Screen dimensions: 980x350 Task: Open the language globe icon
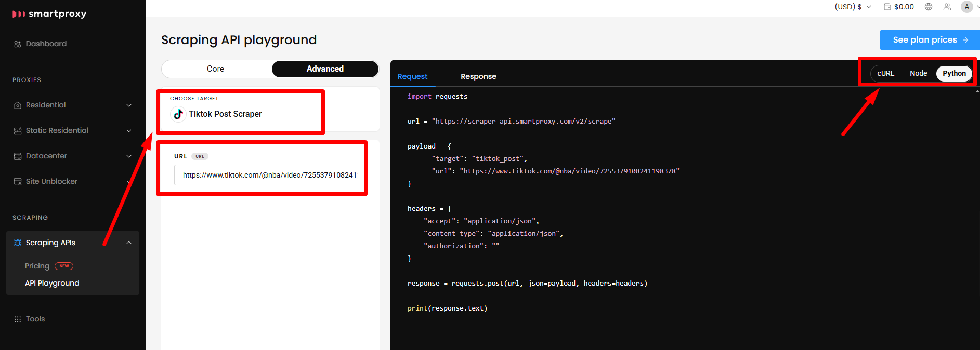tap(929, 7)
